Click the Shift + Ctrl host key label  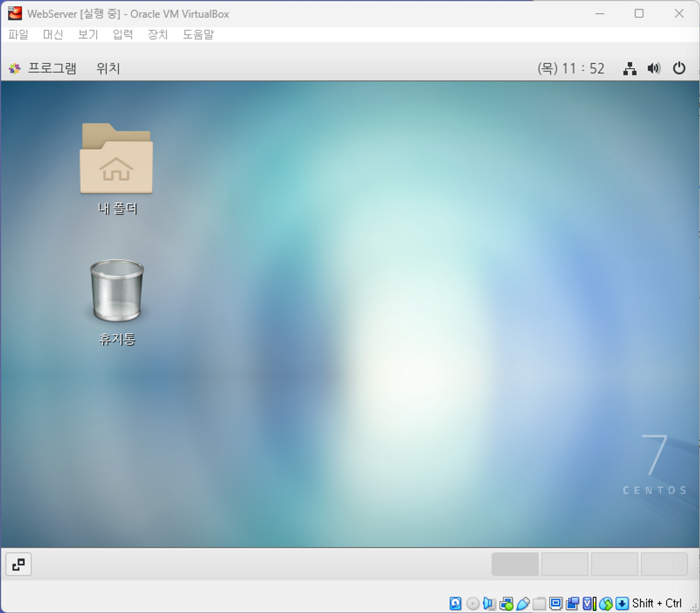657,603
